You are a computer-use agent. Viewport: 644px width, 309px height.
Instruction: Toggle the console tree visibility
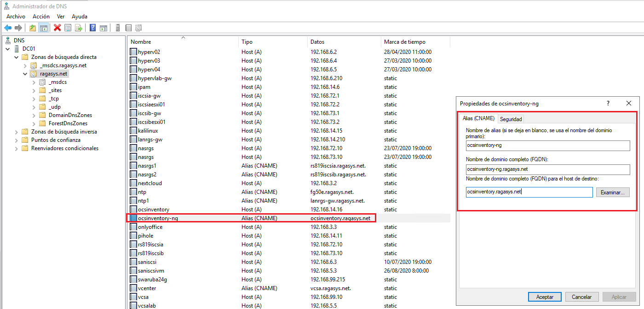tap(44, 28)
